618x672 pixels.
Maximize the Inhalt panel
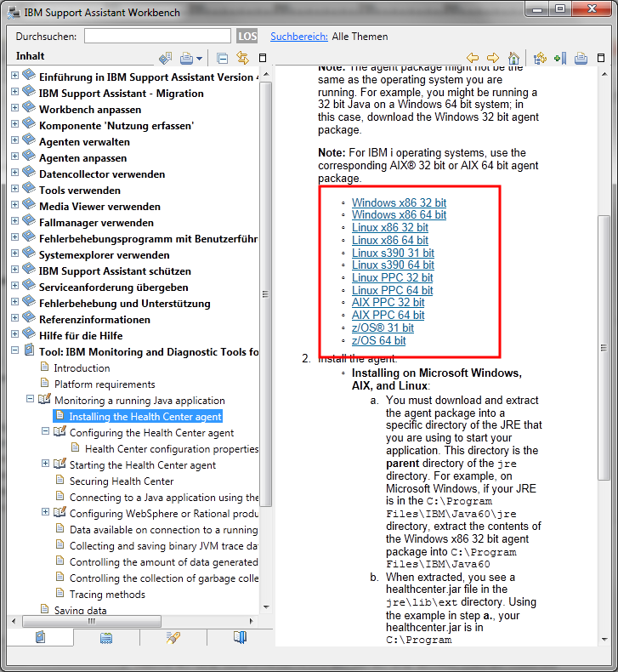coord(263,58)
